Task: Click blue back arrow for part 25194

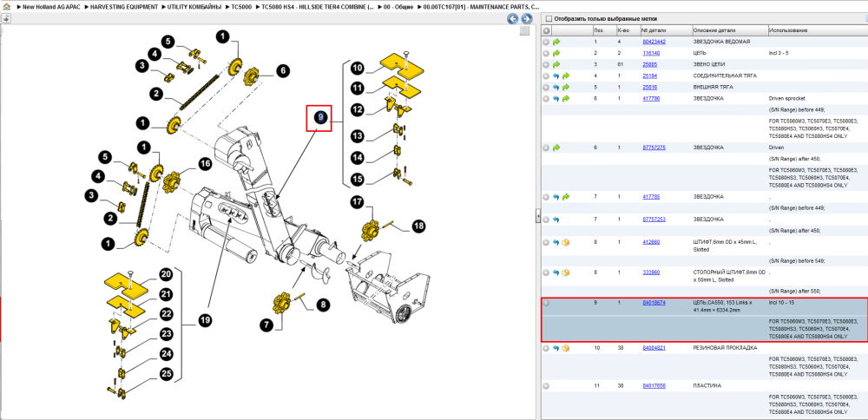Action: (x=556, y=75)
